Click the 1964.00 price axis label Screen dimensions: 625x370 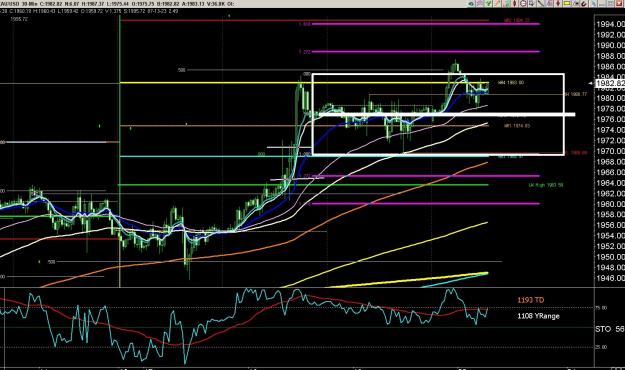pyautogui.click(x=610, y=183)
